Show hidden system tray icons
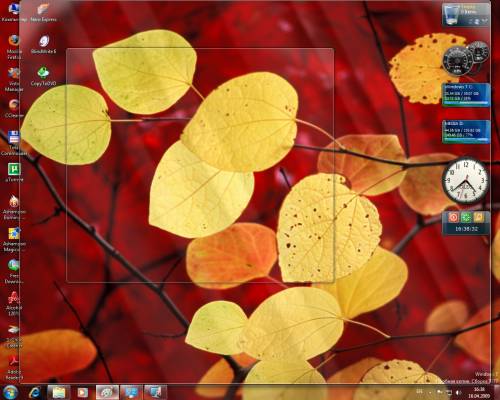Image resolution: width=500 pixels, height=400 pixels. 430,392
